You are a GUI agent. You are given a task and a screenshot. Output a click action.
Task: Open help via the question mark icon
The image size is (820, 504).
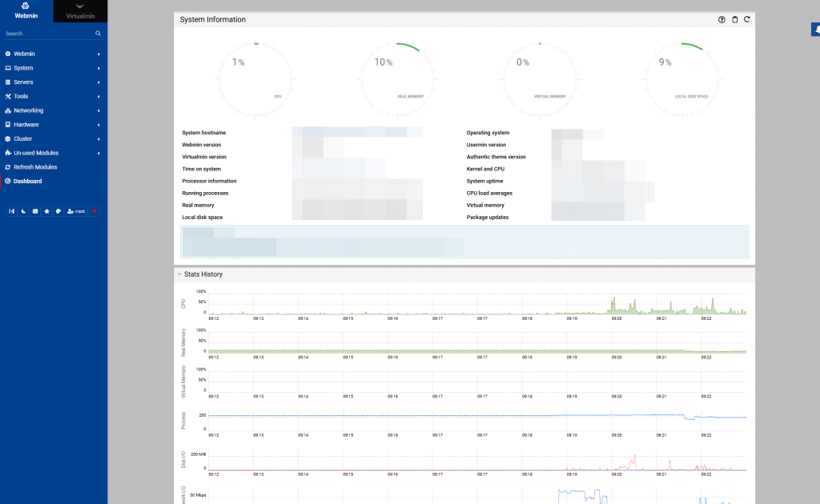tap(722, 19)
